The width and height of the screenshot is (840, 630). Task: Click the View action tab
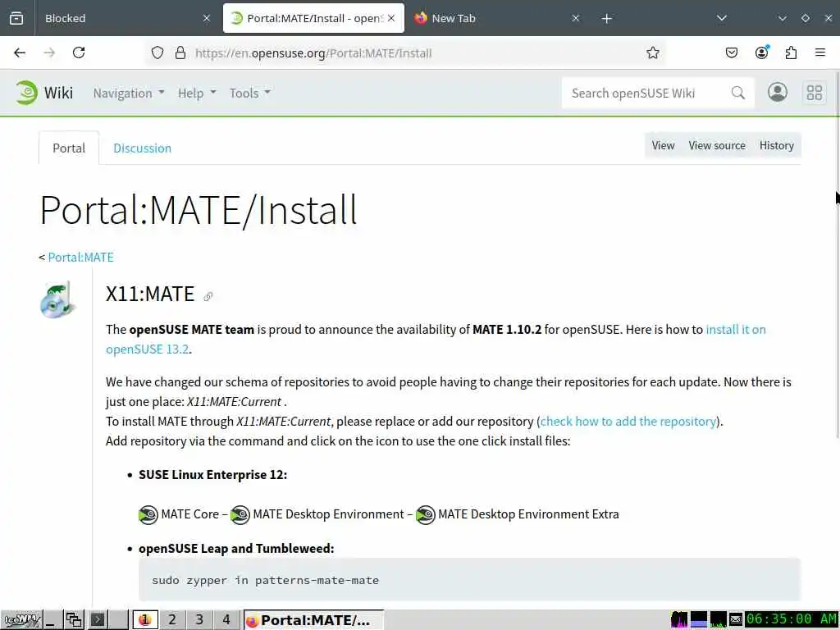click(663, 146)
